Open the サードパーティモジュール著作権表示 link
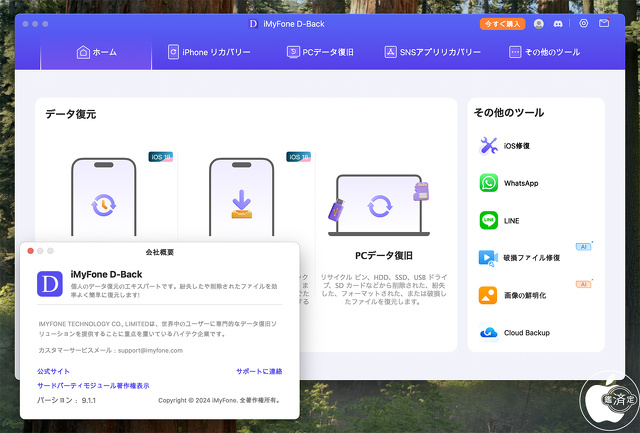The width and height of the screenshot is (640, 433). click(x=93, y=386)
